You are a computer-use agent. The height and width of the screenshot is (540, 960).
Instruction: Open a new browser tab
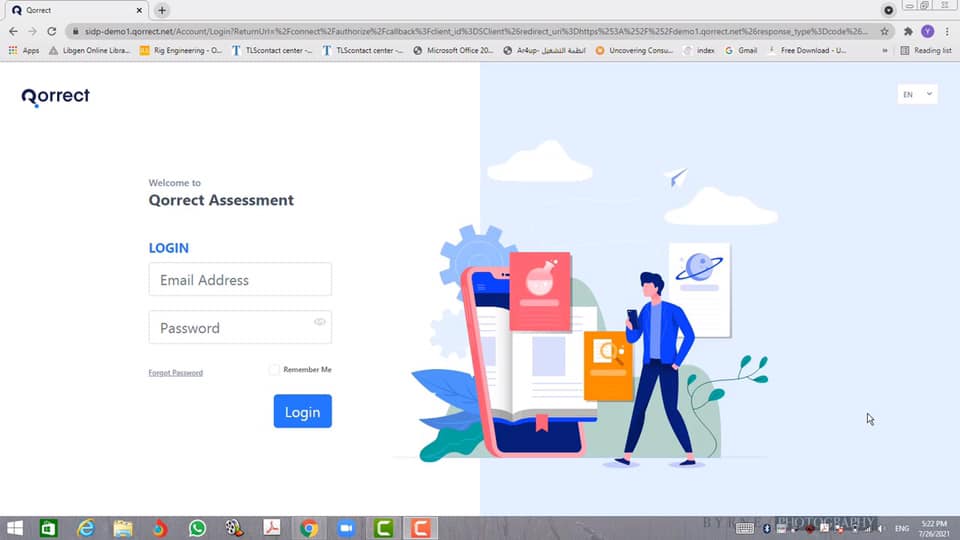pos(162,10)
